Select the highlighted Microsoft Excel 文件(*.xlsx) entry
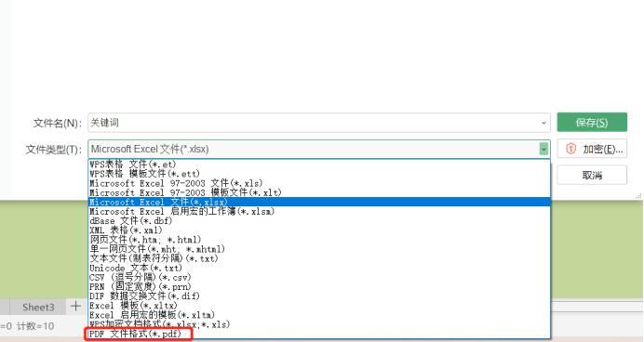The height and width of the screenshot is (342, 644). tap(319, 202)
